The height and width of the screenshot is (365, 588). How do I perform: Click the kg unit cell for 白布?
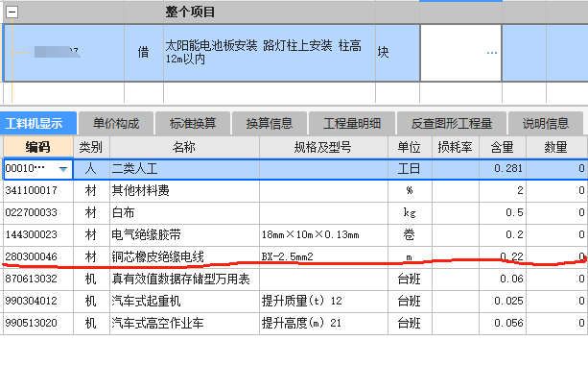(410, 213)
